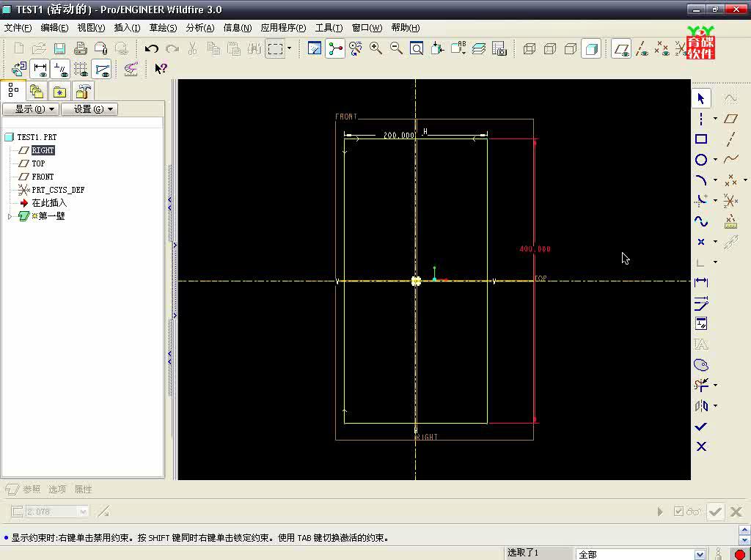This screenshot has width=751, height=560.
Task: Toggle datum planes visibility
Action: tap(621, 48)
